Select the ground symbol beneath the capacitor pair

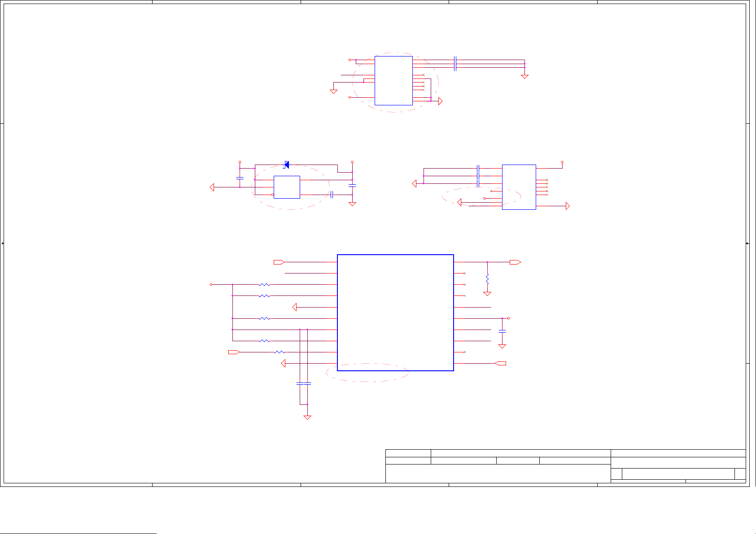(x=307, y=417)
